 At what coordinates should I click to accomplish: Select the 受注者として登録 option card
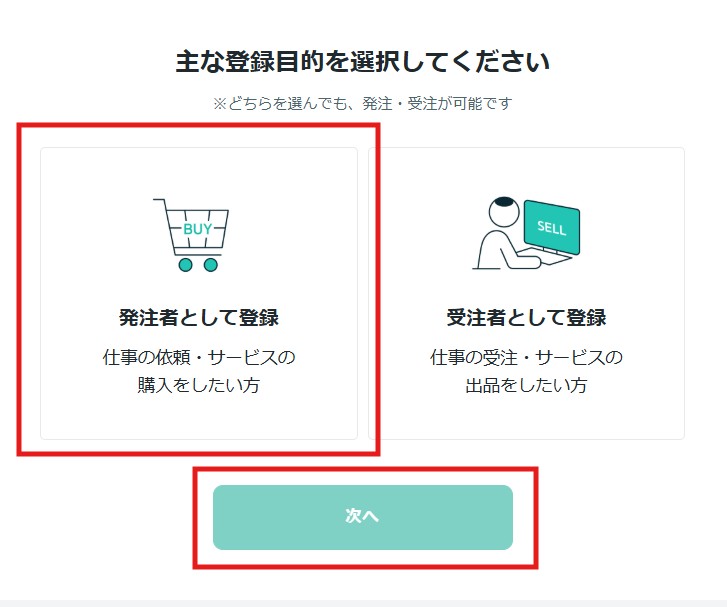[526, 294]
